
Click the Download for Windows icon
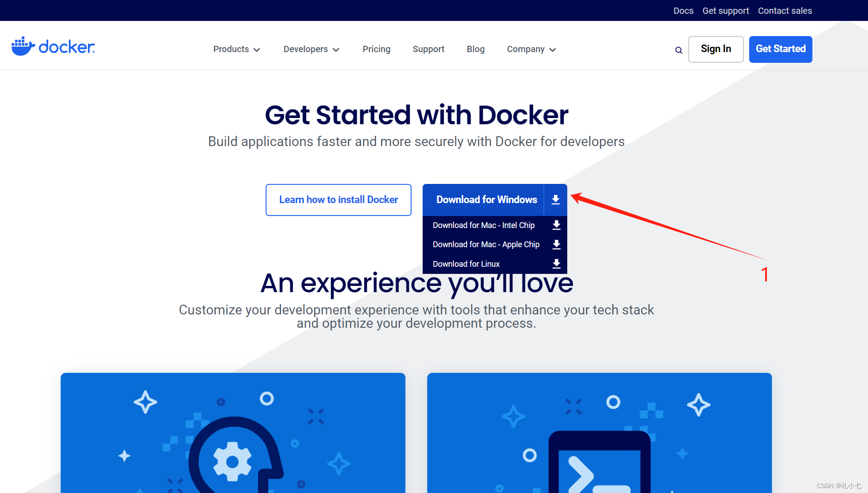click(555, 200)
